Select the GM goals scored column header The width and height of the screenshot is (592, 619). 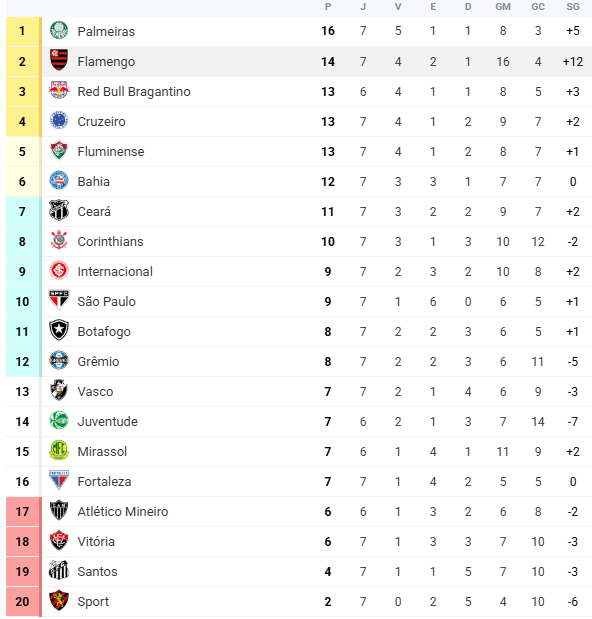503,7
